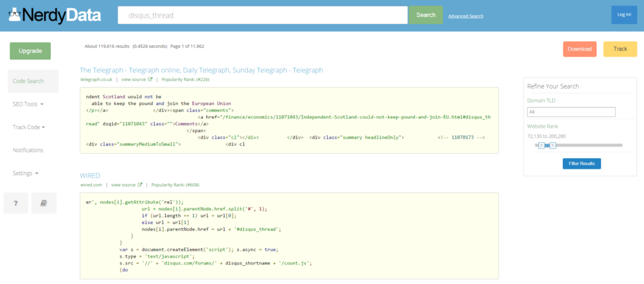Open the help question mark button

[16, 203]
